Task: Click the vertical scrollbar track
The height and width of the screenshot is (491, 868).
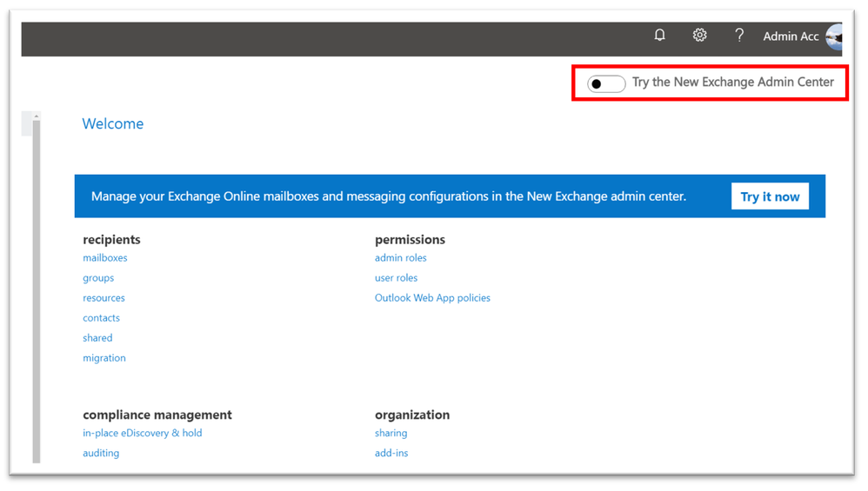Action: (37, 292)
